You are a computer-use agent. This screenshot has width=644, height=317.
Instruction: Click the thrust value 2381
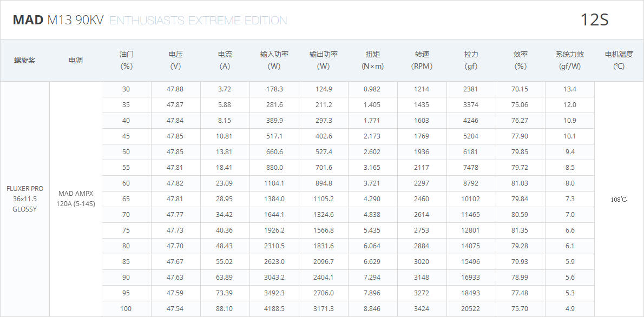coord(471,89)
